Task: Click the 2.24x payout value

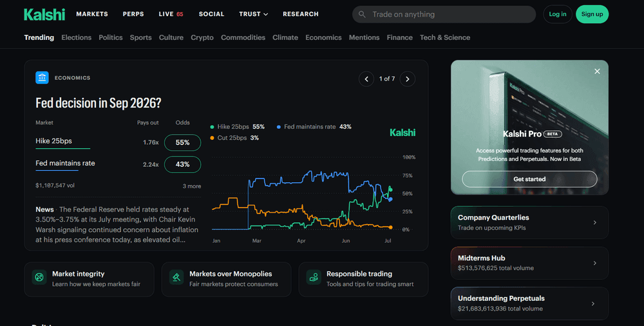Action: (151, 164)
